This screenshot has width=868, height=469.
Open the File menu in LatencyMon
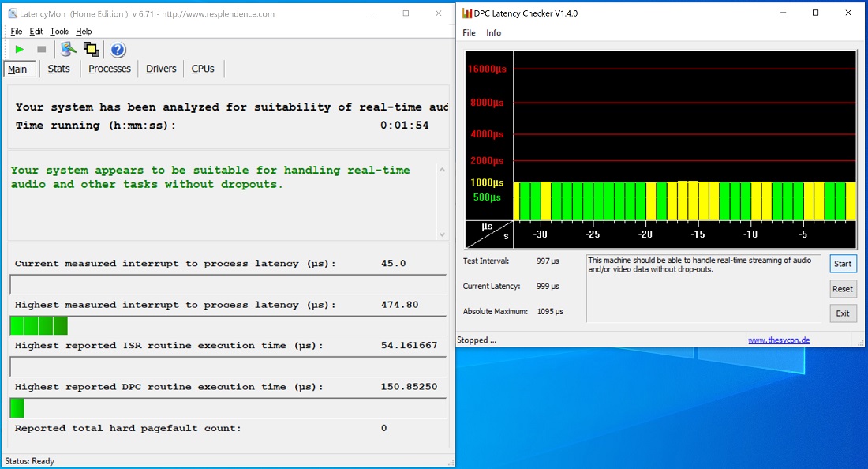coord(17,32)
